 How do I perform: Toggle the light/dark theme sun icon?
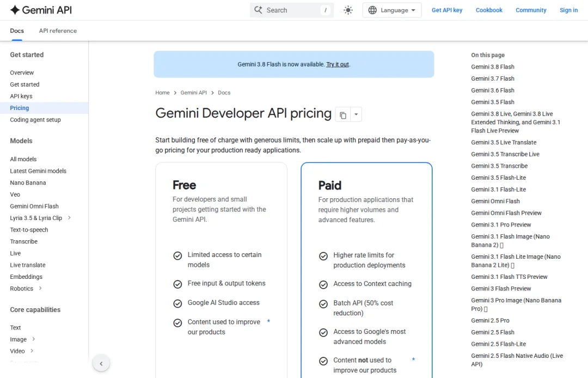(348, 10)
